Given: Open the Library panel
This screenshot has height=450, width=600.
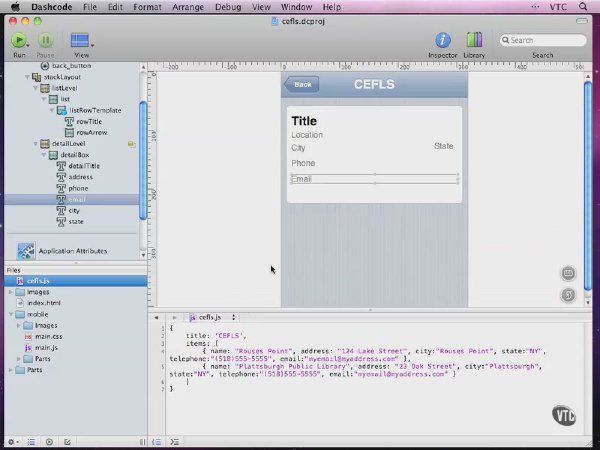Looking at the screenshot, I should [474, 40].
